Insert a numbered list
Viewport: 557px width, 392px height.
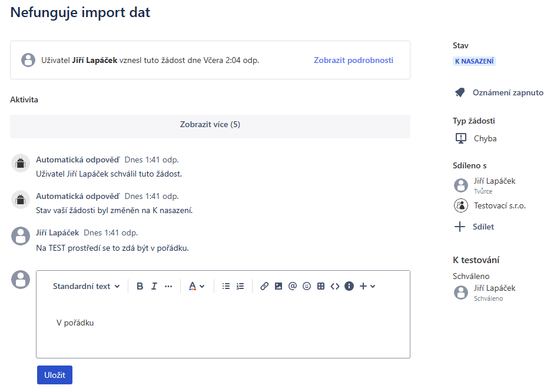[x=240, y=287]
